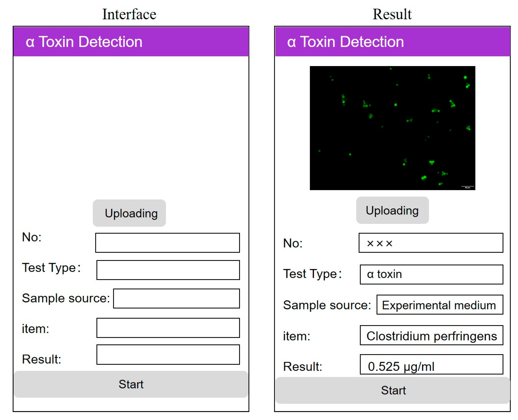Click empty No field in Interface panel

(x=167, y=243)
